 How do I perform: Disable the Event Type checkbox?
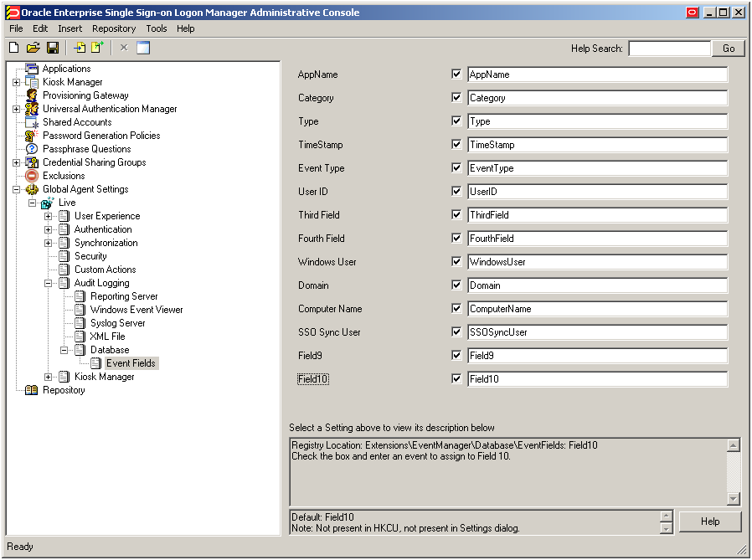[456, 167]
